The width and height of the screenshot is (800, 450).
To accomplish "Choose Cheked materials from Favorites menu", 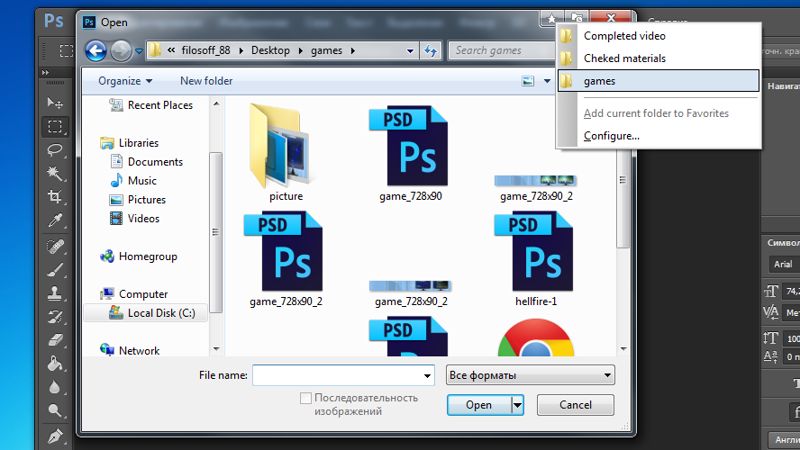I will (659, 58).
